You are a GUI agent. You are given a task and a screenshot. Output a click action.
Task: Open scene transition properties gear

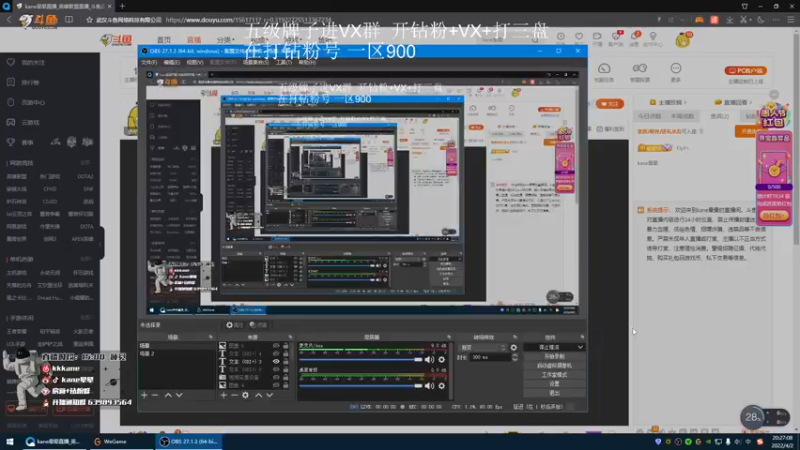point(514,347)
